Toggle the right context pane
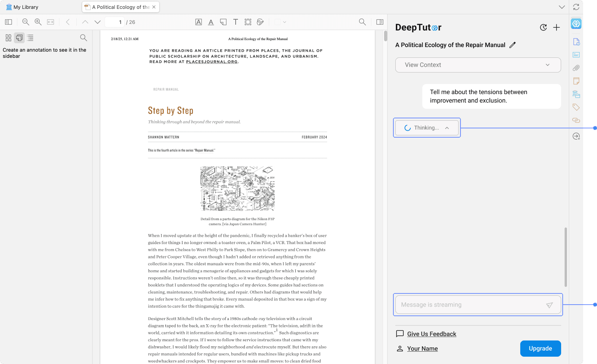The height and width of the screenshot is (364, 597). 380,22
